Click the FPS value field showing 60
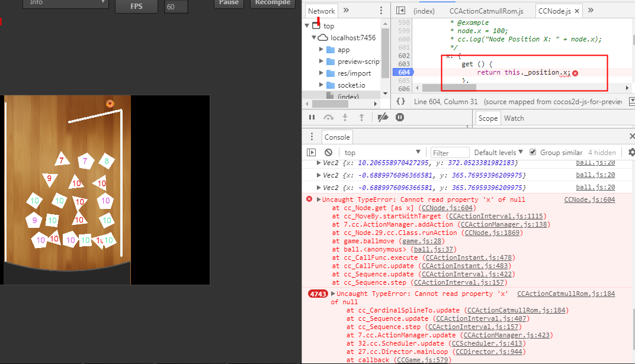The width and height of the screenshot is (635, 364). pyautogui.click(x=176, y=7)
